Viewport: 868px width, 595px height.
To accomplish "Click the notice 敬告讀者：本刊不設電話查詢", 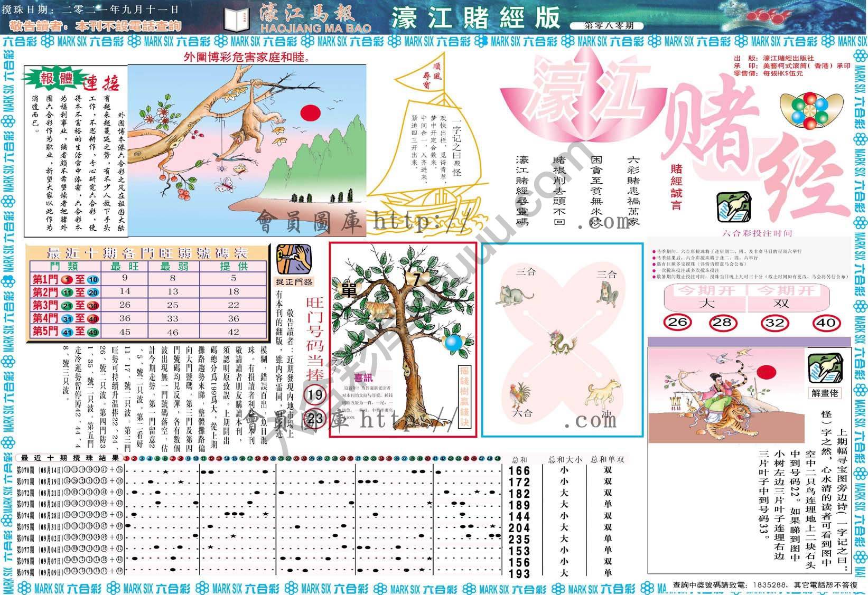I will pos(96,25).
